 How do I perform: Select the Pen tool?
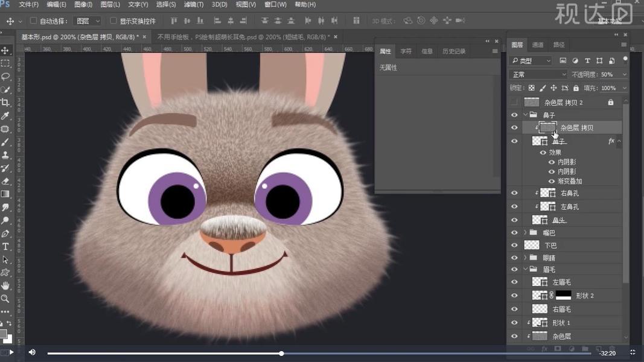click(x=5, y=233)
